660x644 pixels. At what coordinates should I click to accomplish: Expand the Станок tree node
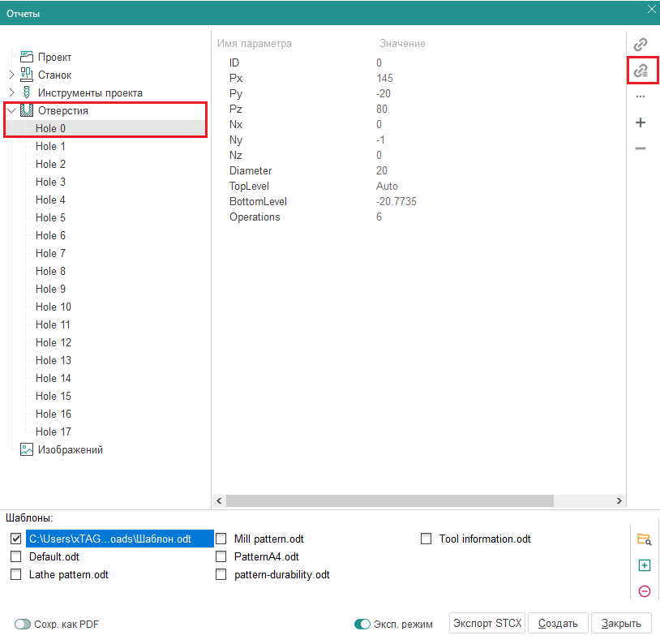tap(11, 75)
